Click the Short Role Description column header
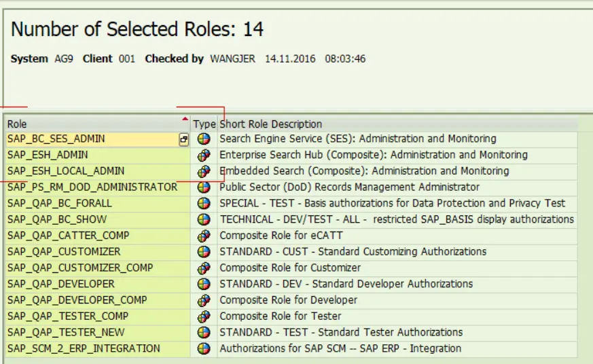593x364 pixels. (x=271, y=124)
